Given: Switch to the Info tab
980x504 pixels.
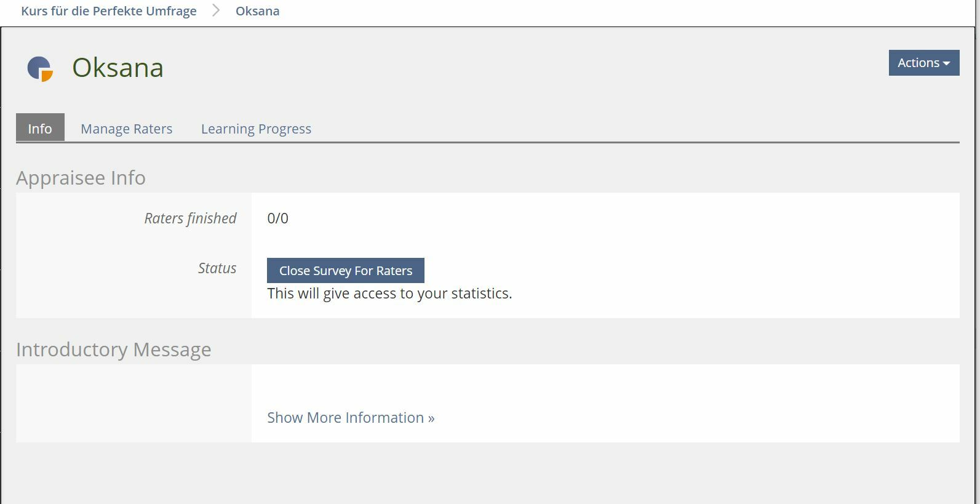Looking at the screenshot, I should click(40, 129).
